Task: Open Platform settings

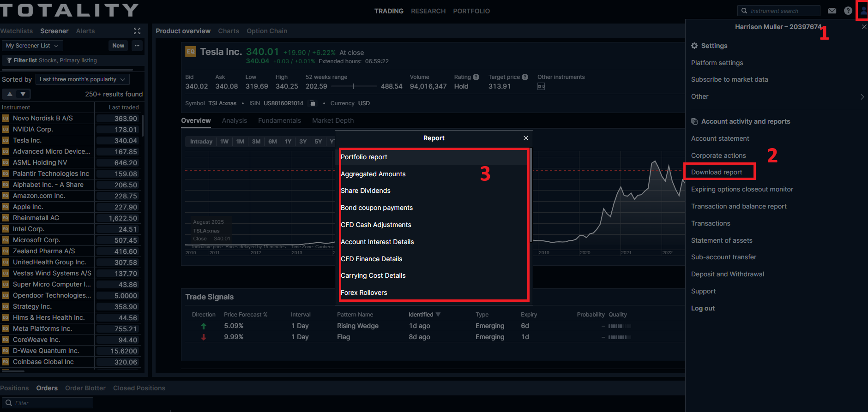Action: click(x=717, y=63)
